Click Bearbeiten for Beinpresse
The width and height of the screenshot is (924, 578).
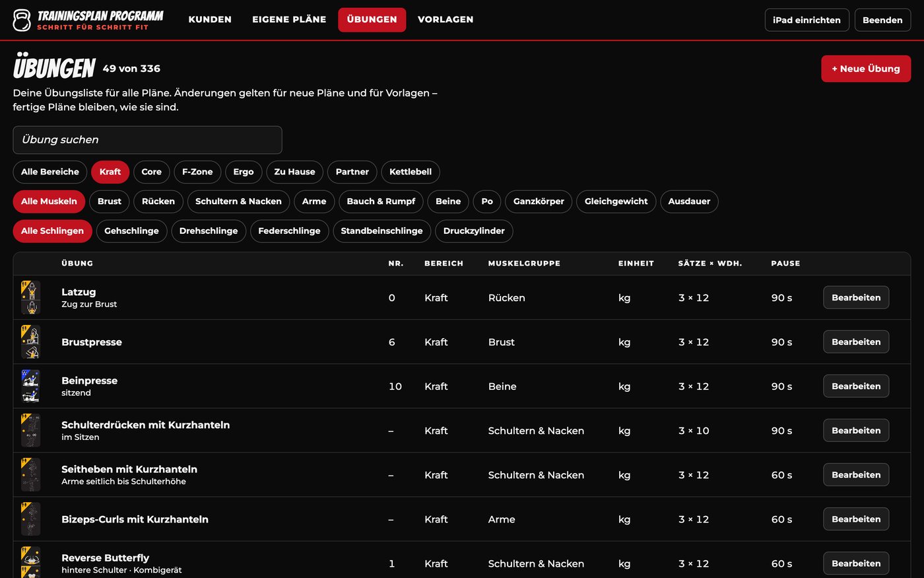856,386
